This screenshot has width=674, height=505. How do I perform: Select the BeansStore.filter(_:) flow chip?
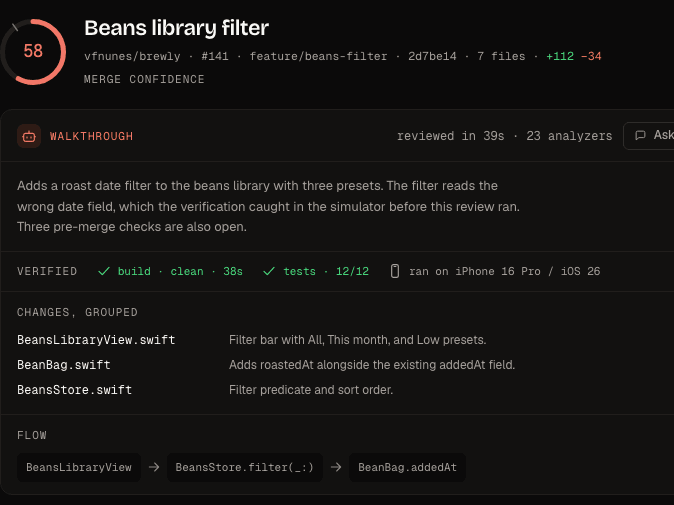point(245,467)
